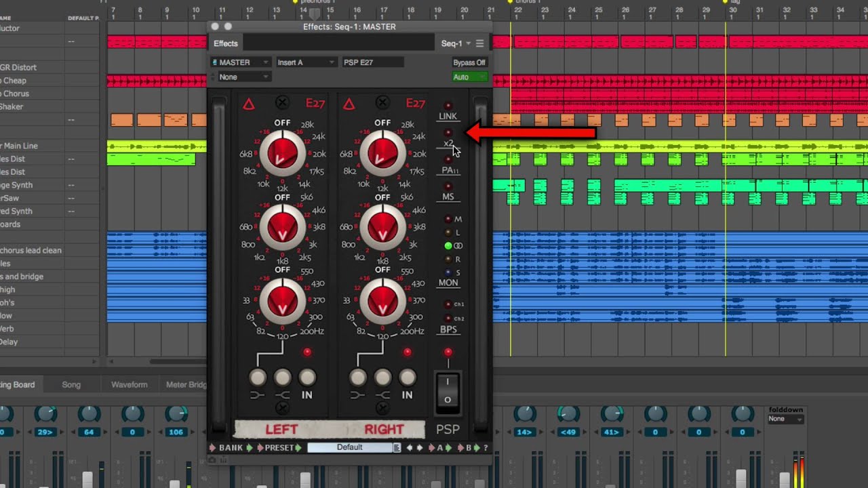Screen dimensions: 868x488
Task: Click the LEFT channel high shelf filter button
Action: 282,378
